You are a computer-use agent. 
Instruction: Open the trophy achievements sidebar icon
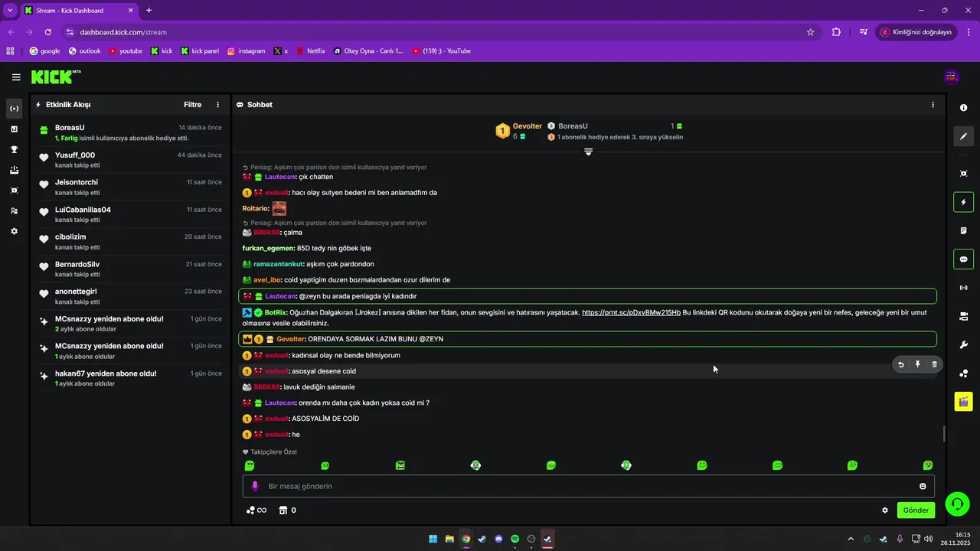14,149
